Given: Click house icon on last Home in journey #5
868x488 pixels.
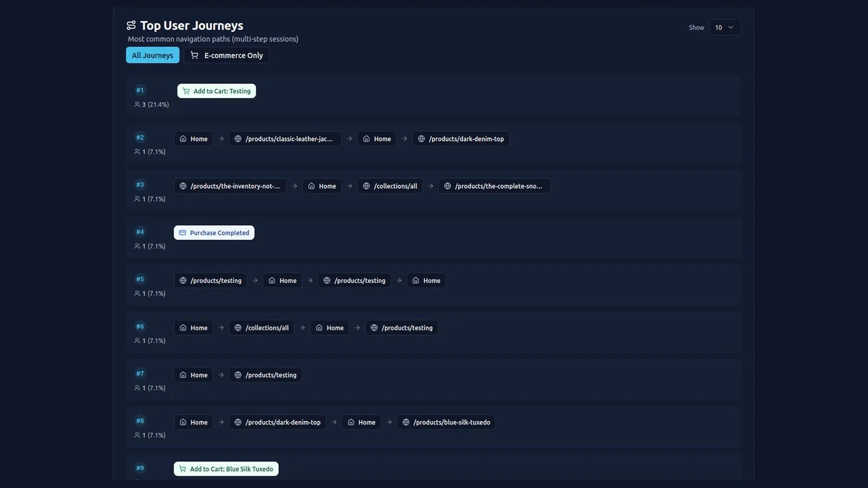Looking at the screenshot, I should click(416, 280).
